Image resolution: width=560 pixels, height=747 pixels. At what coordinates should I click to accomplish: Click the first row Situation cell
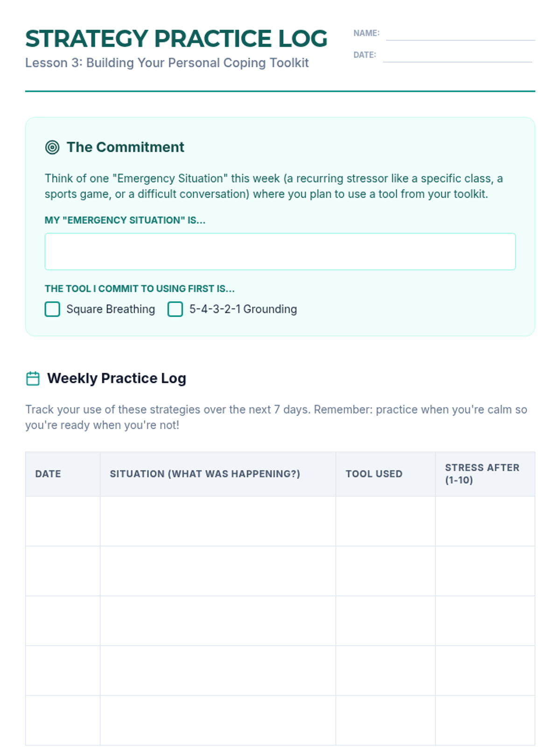217,521
